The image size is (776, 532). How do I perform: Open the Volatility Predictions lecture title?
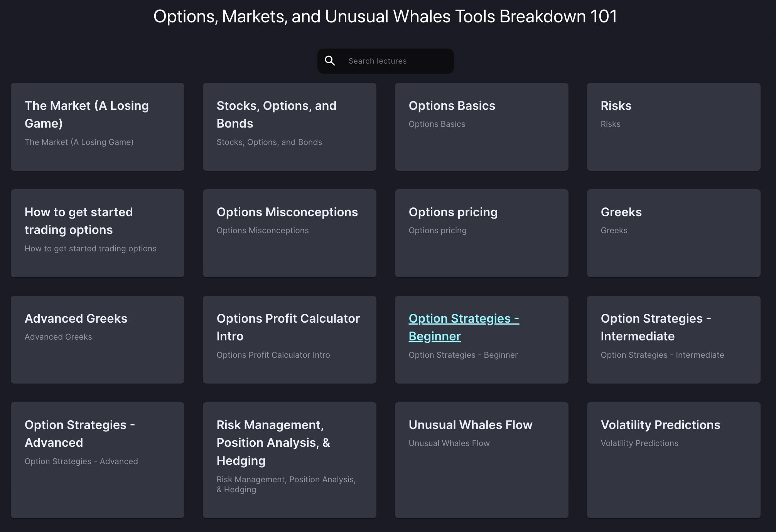661,425
